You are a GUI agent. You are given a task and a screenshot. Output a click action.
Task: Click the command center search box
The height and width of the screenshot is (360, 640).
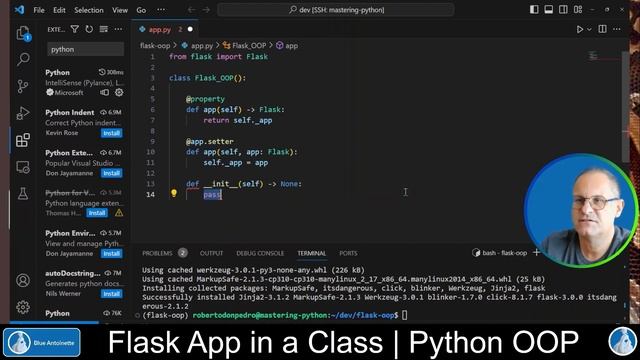[336, 10]
